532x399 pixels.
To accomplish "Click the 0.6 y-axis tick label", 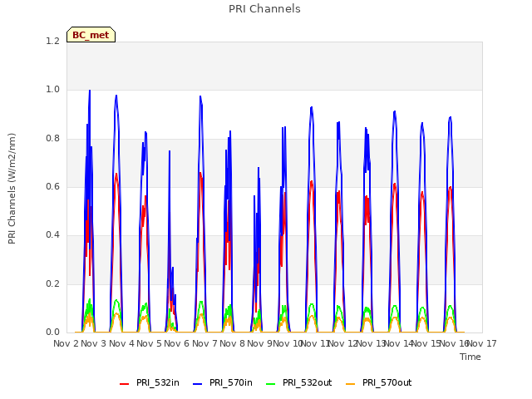I will (x=52, y=186).
